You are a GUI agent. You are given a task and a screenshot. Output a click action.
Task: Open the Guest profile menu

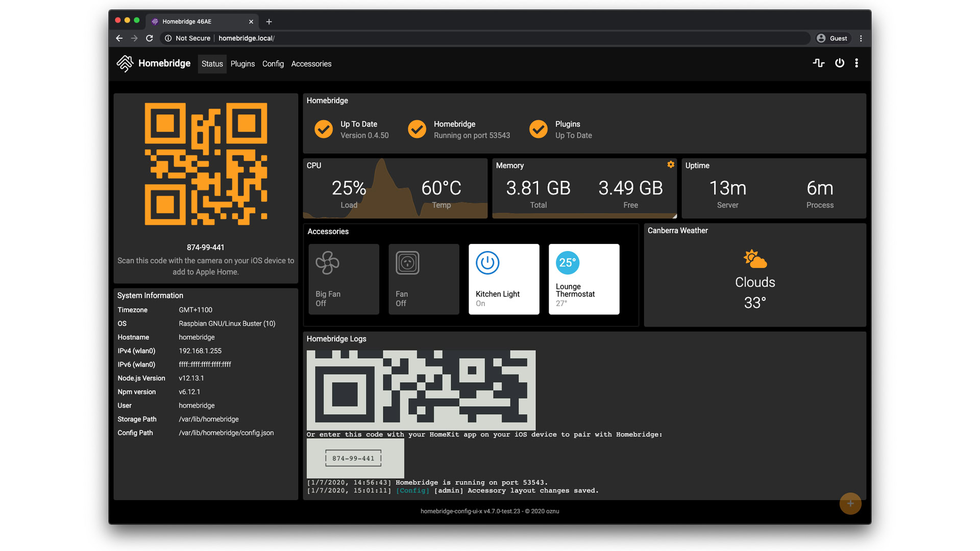pos(832,38)
